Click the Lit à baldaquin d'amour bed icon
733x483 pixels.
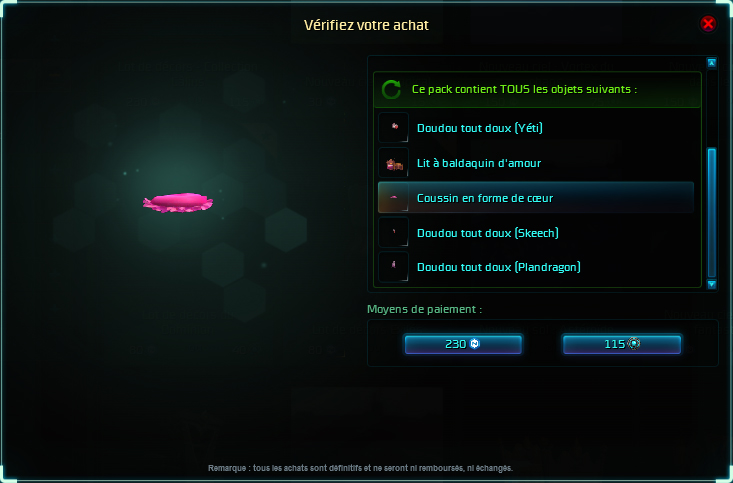(394, 163)
